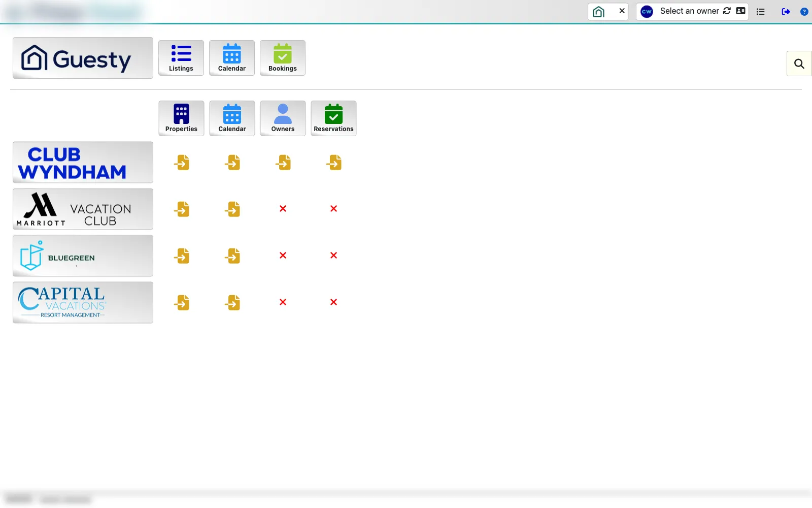
Task: Import Marriott Vacation Club properties
Action: click(182, 209)
